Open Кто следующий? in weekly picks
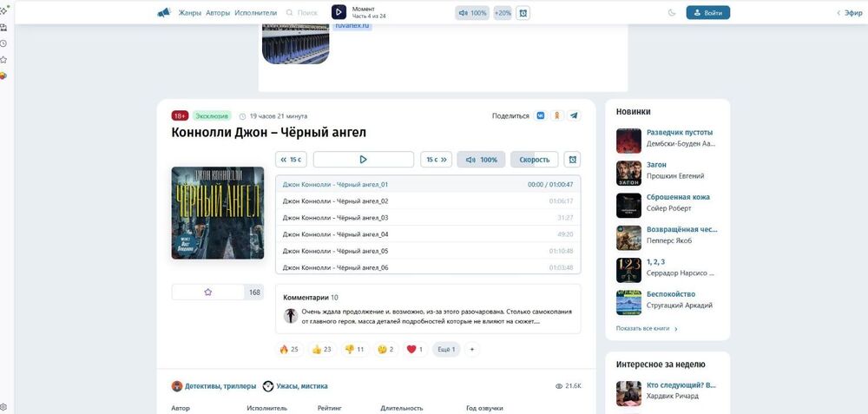This screenshot has height=414, width=868. (681, 385)
